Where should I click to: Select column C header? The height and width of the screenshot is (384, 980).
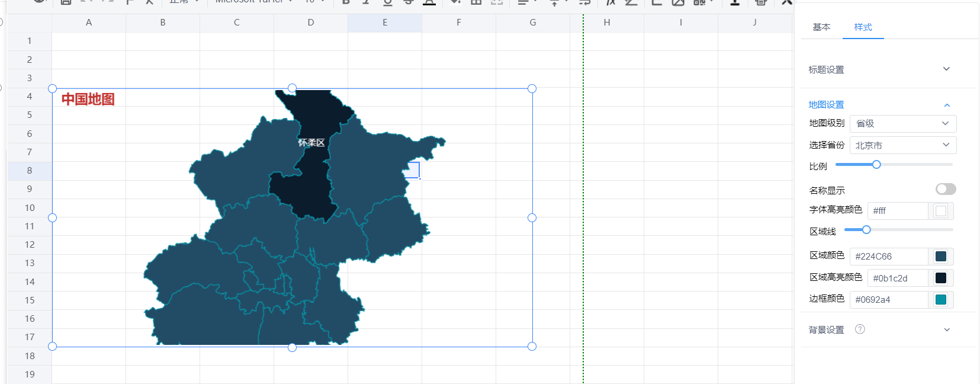(237, 23)
